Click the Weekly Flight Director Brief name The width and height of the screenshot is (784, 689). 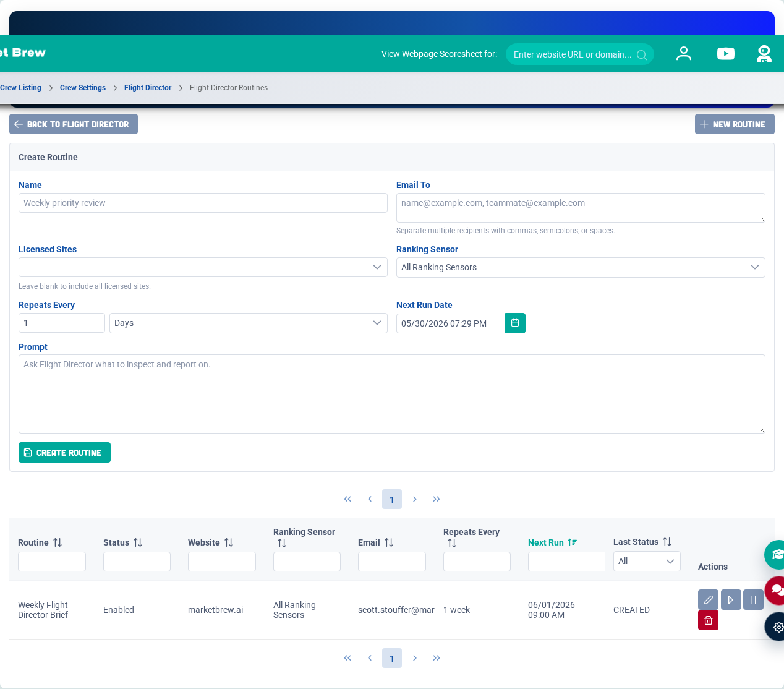tap(43, 610)
